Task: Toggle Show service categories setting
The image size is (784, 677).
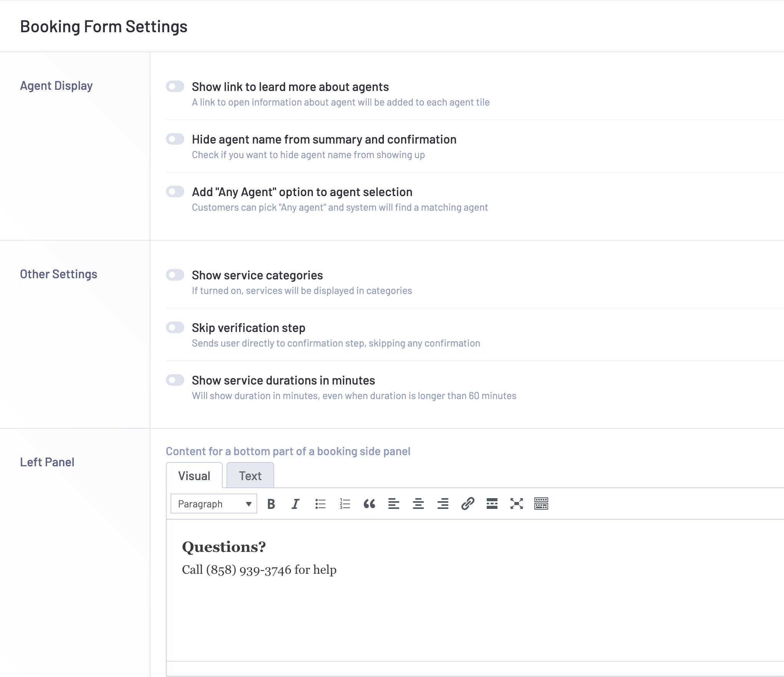Action: click(x=175, y=274)
